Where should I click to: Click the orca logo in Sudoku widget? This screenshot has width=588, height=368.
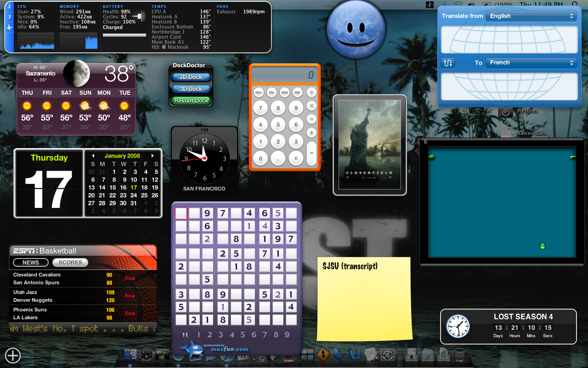191,350
